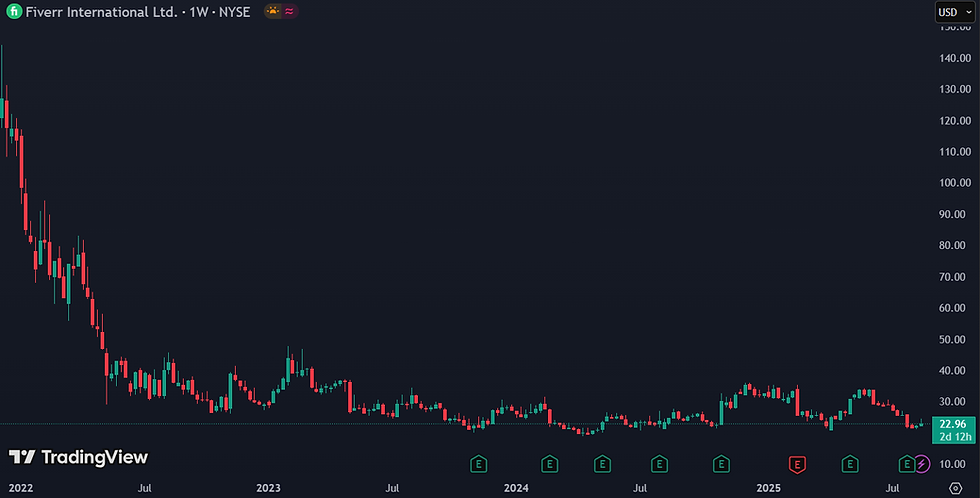The image size is (980, 498).
Task: Open the USD currency dropdown
Action: (955, 12)
